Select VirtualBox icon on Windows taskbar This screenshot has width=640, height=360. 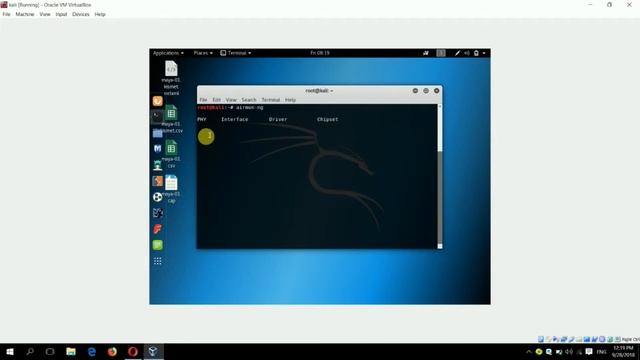tap(153, 351)
